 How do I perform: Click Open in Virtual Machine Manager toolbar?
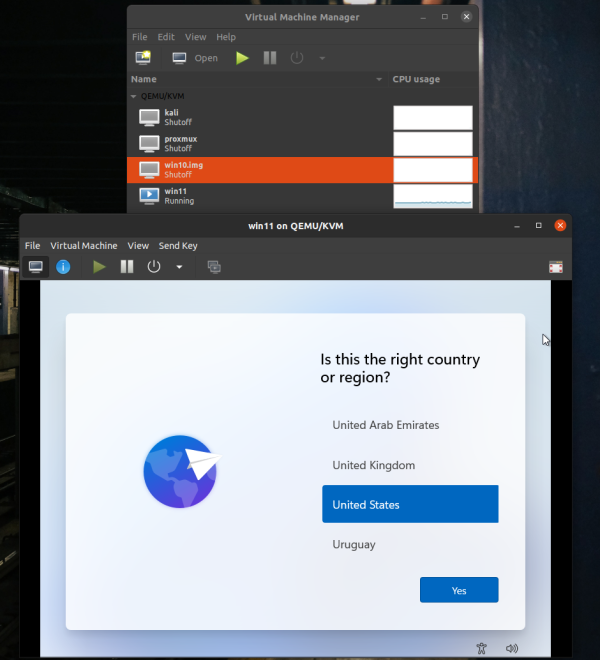click(195, 58)
